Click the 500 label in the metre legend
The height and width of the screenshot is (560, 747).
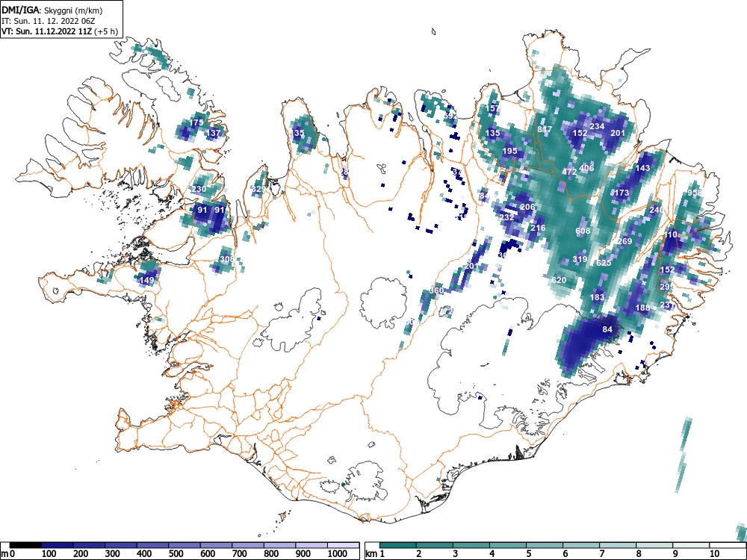click(x=176, y=554)
